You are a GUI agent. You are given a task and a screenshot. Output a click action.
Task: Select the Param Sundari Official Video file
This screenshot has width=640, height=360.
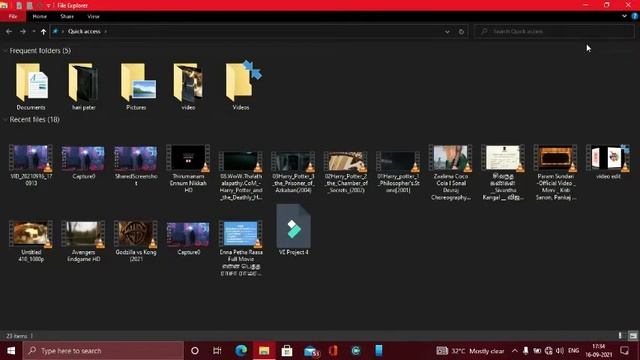tap(556, 172)
